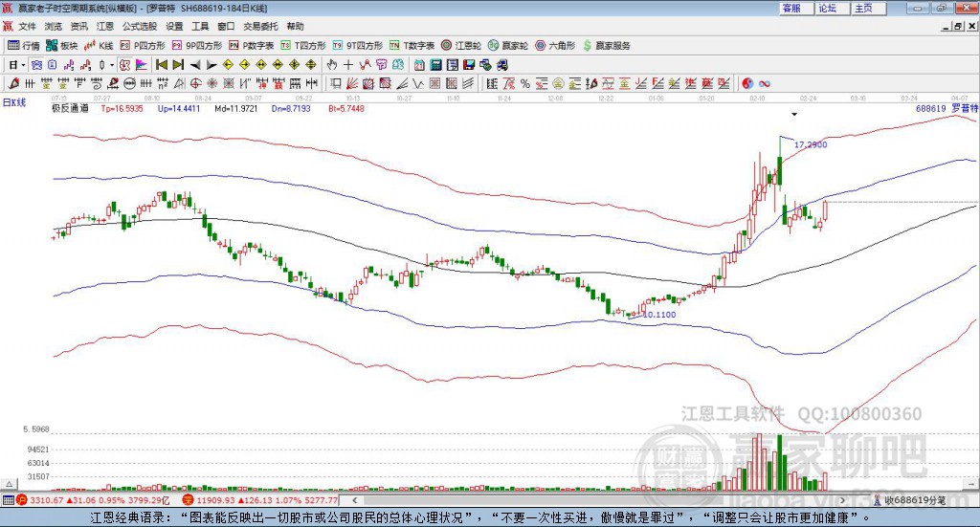
Task: Select the red pencil drawing tool
Action: coord(13,83)
